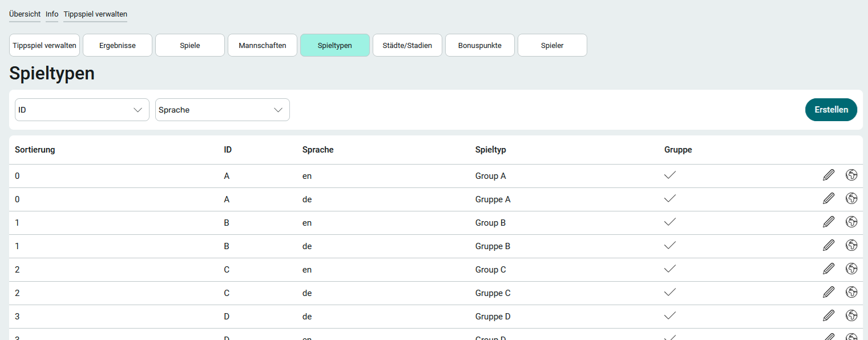Select the highlighted Spieltypen tab

click(335, 46)
